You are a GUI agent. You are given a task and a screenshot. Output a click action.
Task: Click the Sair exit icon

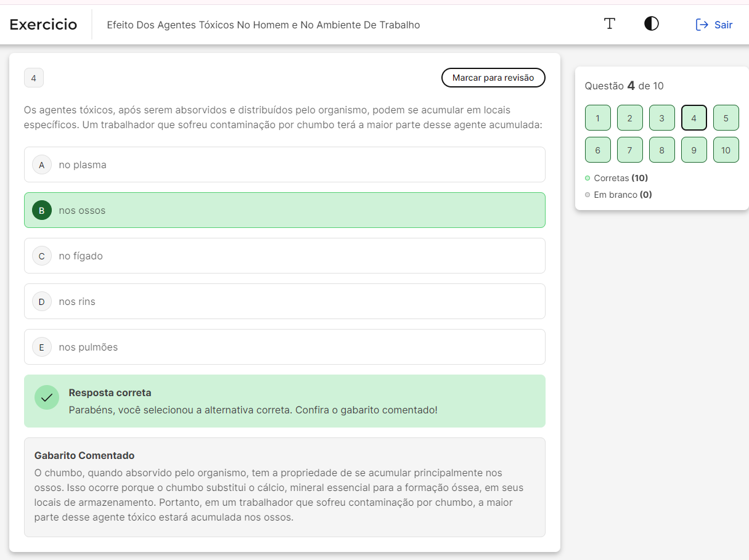coord(702,25)
